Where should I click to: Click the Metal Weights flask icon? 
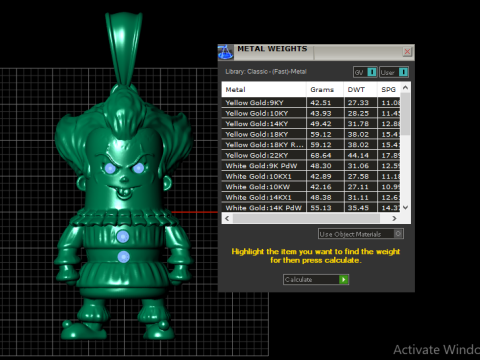click(x=226, y=52)
